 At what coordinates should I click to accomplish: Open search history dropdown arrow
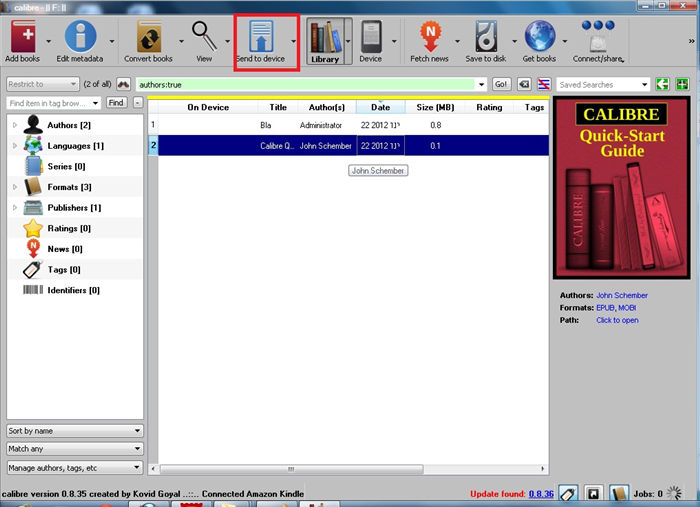[x=481, y=84]
